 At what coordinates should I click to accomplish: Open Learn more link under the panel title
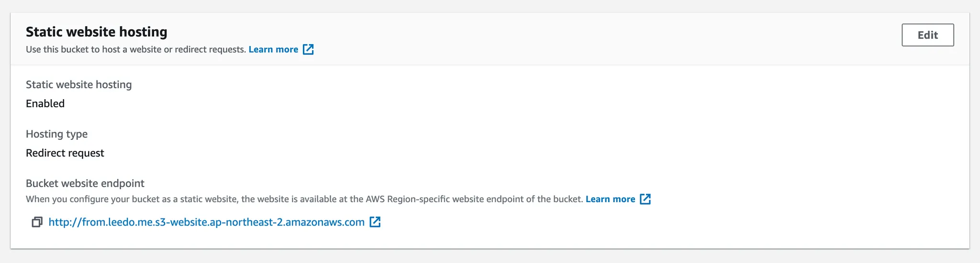[x=273, y=49]
